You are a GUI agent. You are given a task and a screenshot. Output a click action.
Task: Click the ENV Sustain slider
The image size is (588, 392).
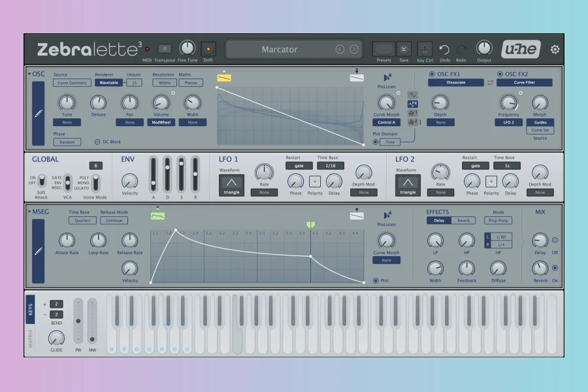181,174
